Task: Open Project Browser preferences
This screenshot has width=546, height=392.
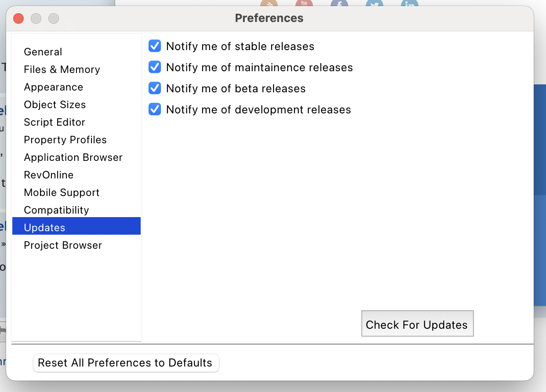Action: pos(63,245)
